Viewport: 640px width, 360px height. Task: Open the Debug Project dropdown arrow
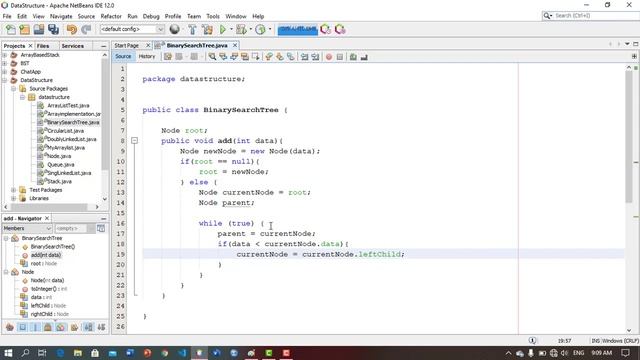(x=250, y=29)
